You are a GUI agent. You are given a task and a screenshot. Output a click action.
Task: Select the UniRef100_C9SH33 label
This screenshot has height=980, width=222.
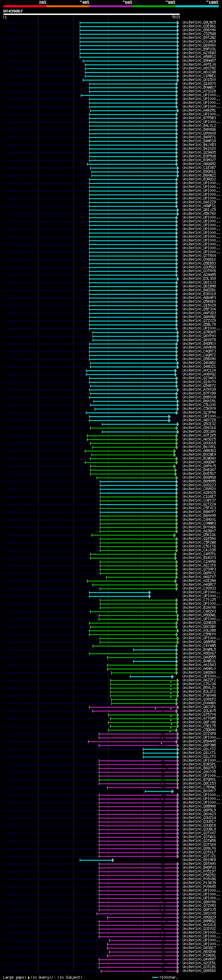(x=199, y=588)
